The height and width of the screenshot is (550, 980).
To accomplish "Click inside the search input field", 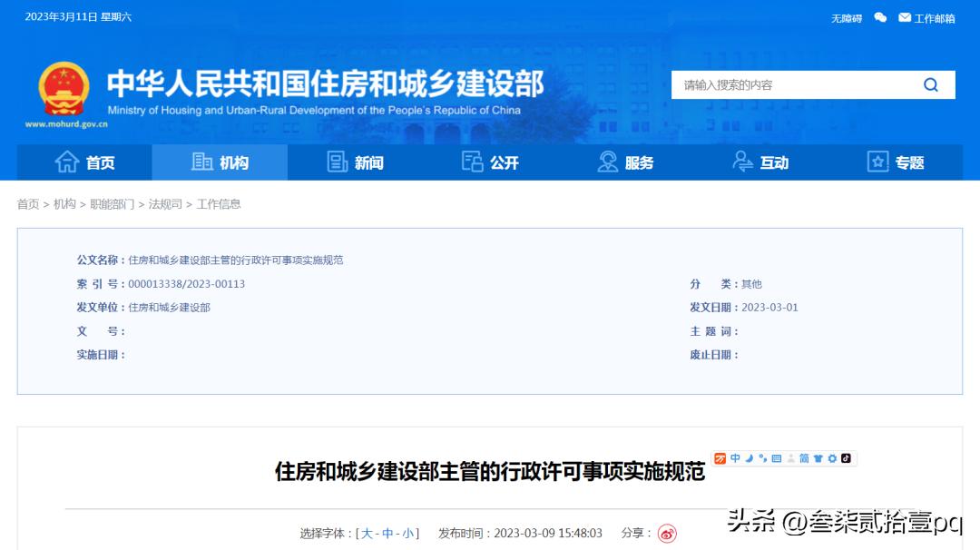I will 789,84.
